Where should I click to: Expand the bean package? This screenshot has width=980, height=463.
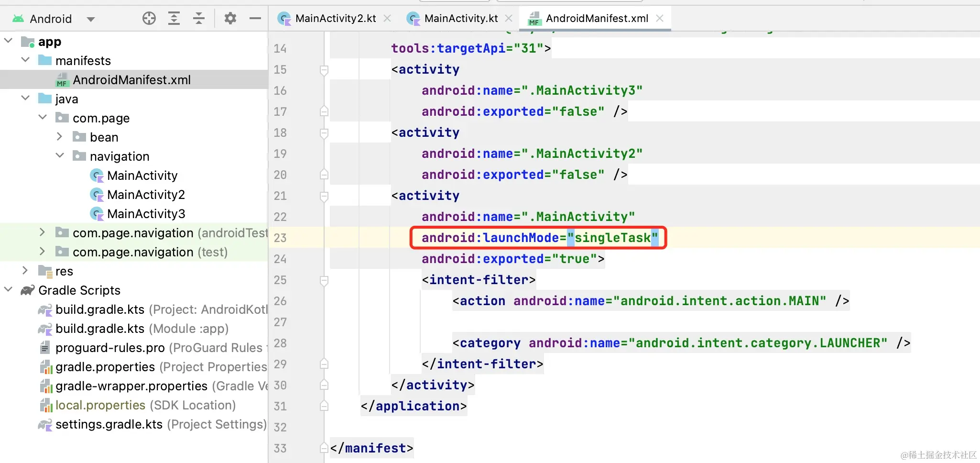(x=59, y=136)
